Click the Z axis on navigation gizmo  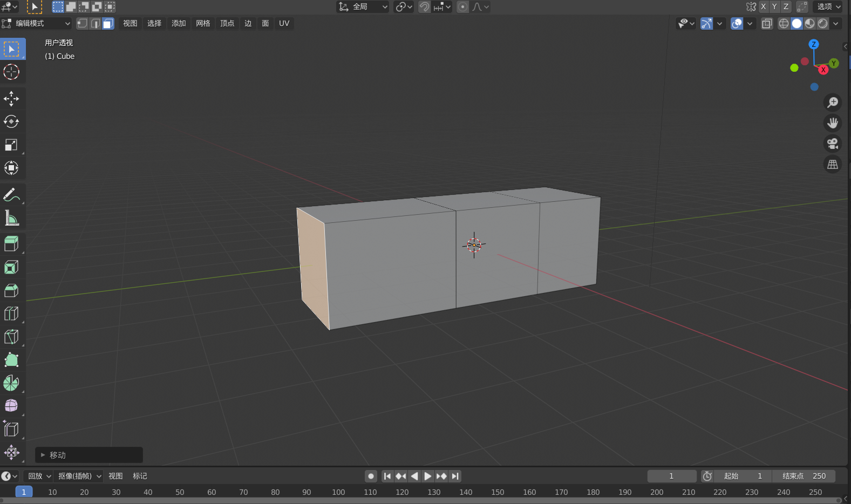click(814, 44)
